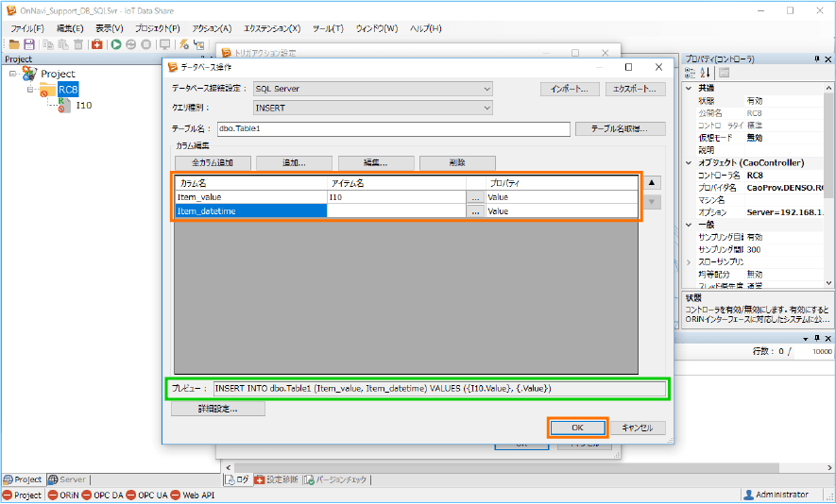Open the ファイル(F) menu

point(27,28)
